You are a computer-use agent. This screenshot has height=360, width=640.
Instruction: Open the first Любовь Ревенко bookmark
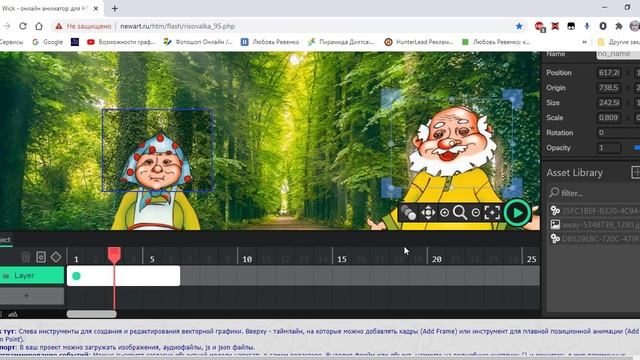pos(270,42)
